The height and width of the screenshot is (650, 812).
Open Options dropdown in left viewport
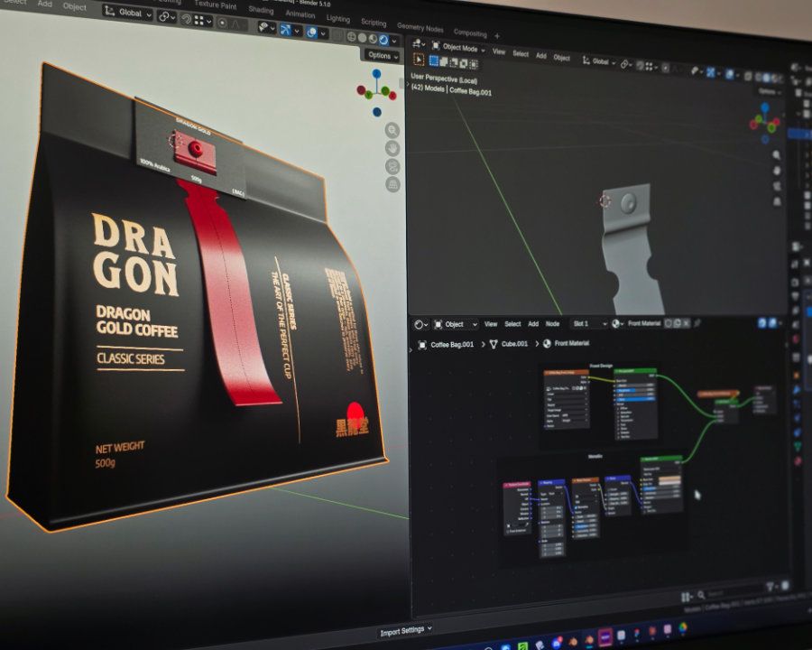click(383, 55)
